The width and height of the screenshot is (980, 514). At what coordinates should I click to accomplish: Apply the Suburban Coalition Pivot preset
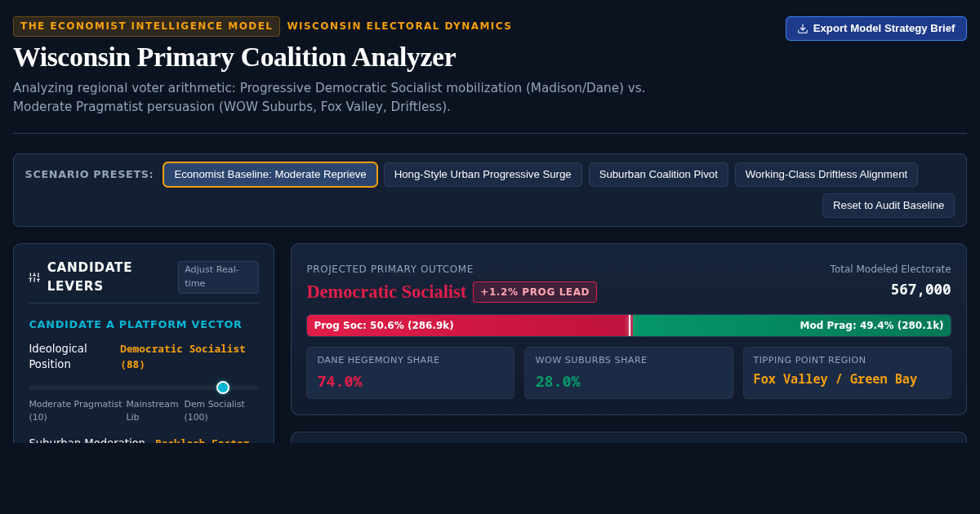coord(658,175)
